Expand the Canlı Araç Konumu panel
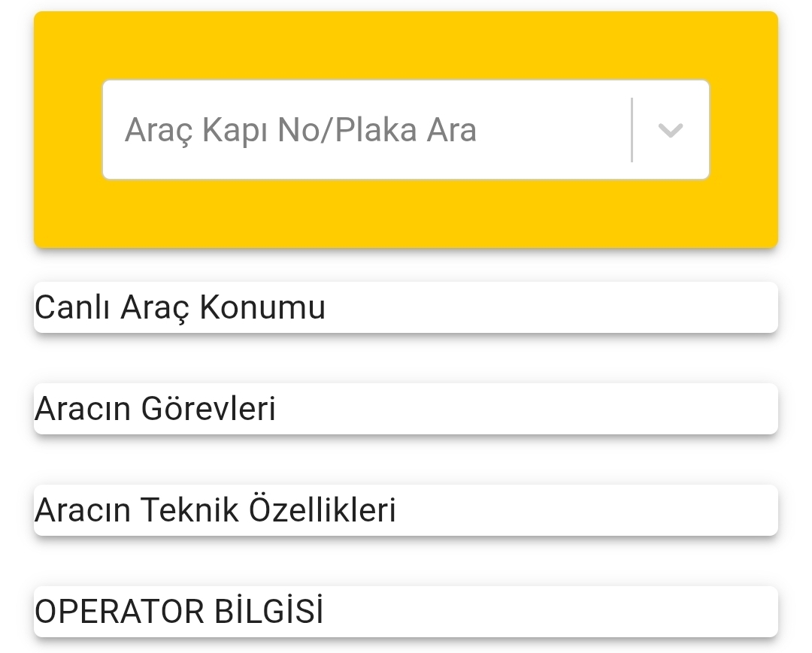812x653 pixels. click(406, 307)
